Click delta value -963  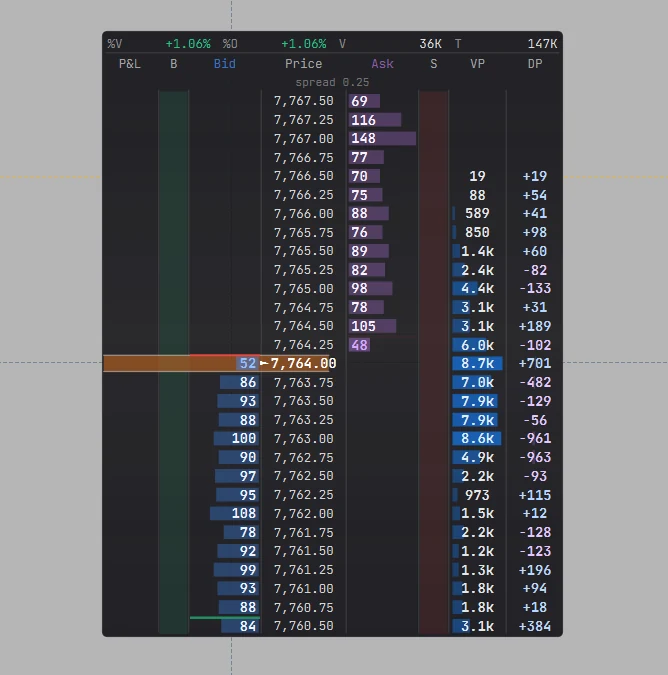535,457
